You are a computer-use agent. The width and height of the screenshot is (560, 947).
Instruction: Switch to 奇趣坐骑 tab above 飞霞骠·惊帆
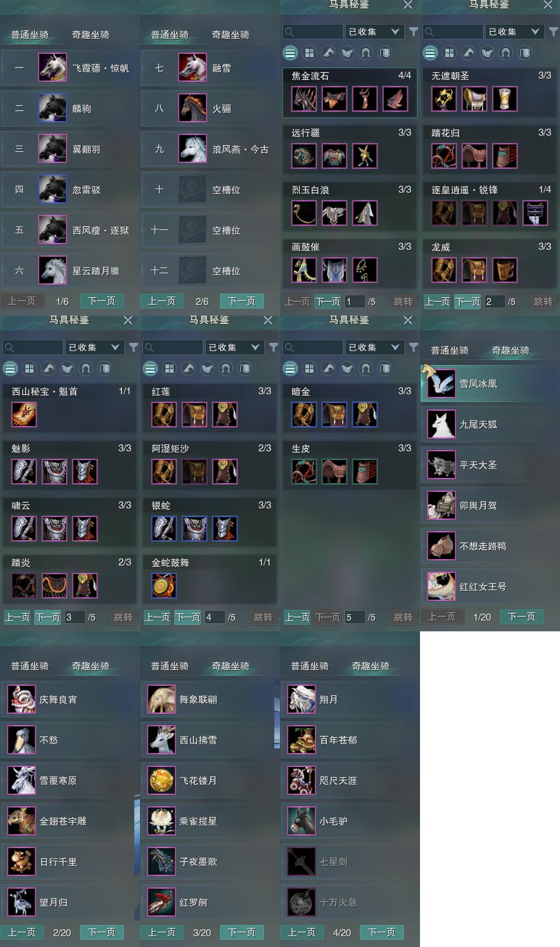91,34
